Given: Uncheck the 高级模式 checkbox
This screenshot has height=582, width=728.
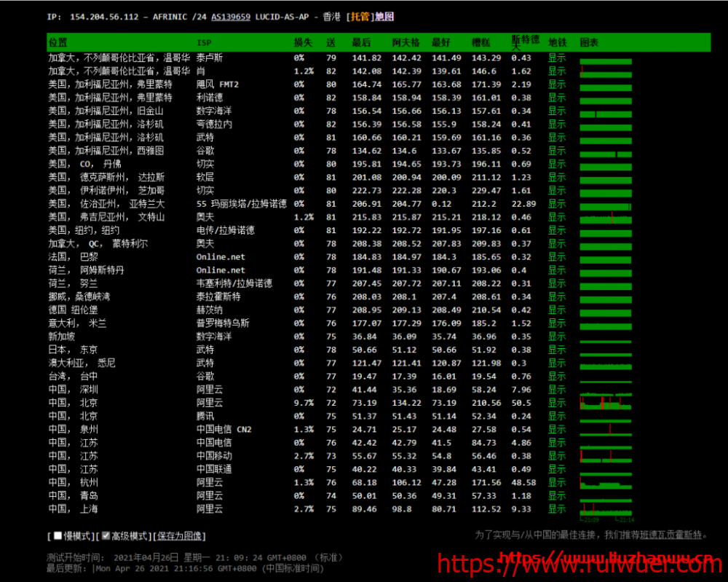Looking at the screenshot, I should 106,536.
